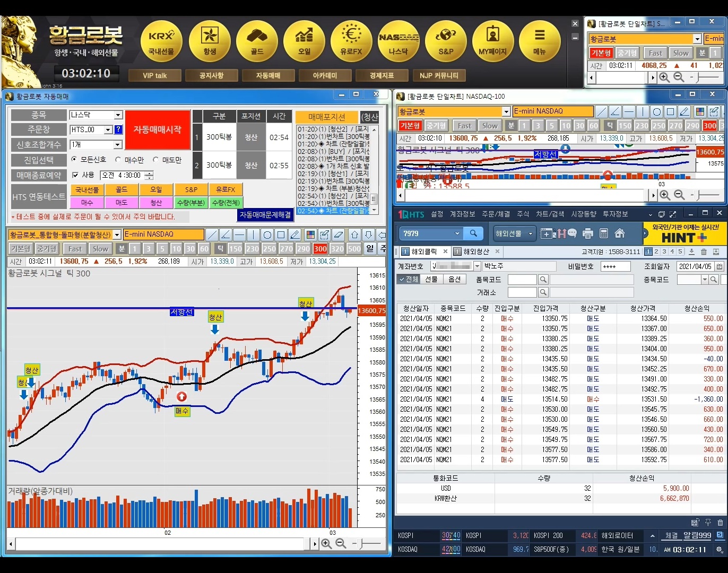The width and height of the screenshot is (728, 573).
Task: Open the 조회일자 calendar picker
Action: (719, 266)
